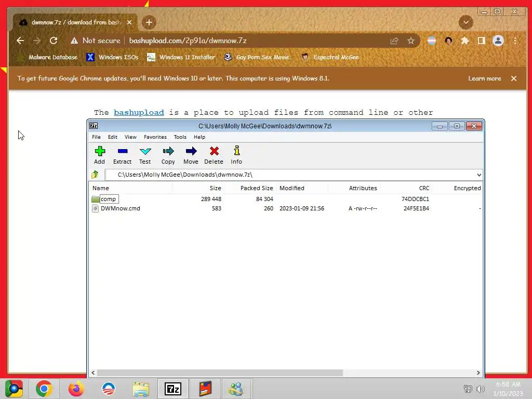532x399 pixels.
Task: Open the Tools menu in 7-Zip
Action: (x=180, y=137)
